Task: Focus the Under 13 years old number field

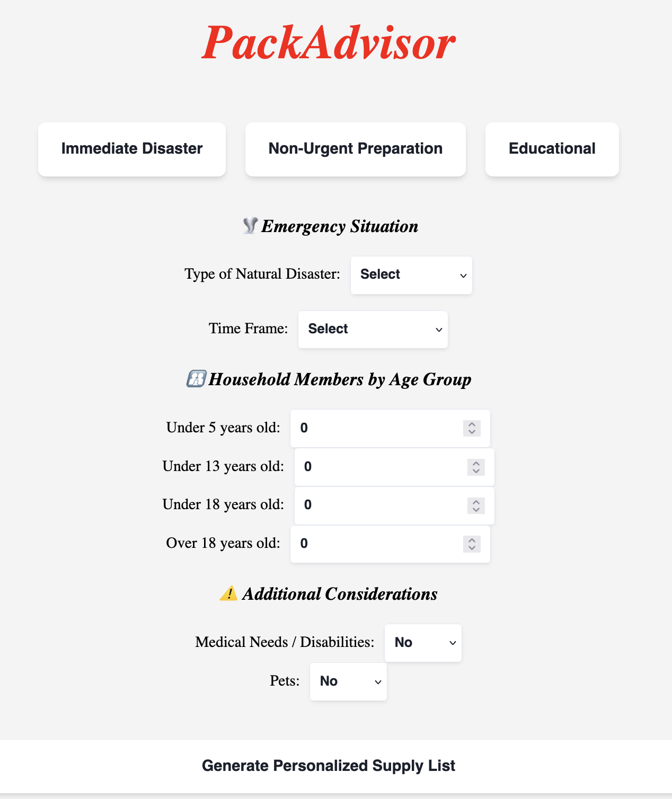Action: [x=381, y=467]
